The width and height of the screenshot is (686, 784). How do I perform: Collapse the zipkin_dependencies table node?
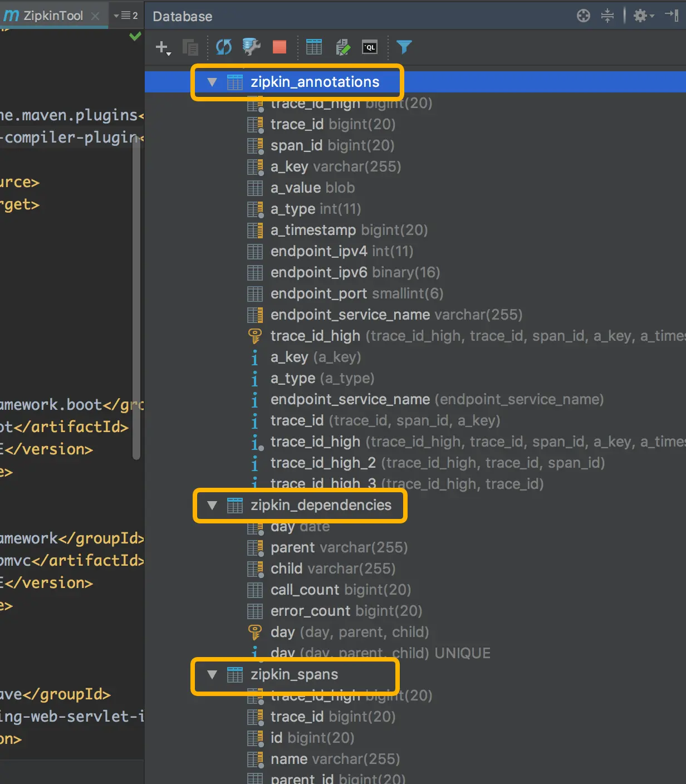[x=212, y=505]
